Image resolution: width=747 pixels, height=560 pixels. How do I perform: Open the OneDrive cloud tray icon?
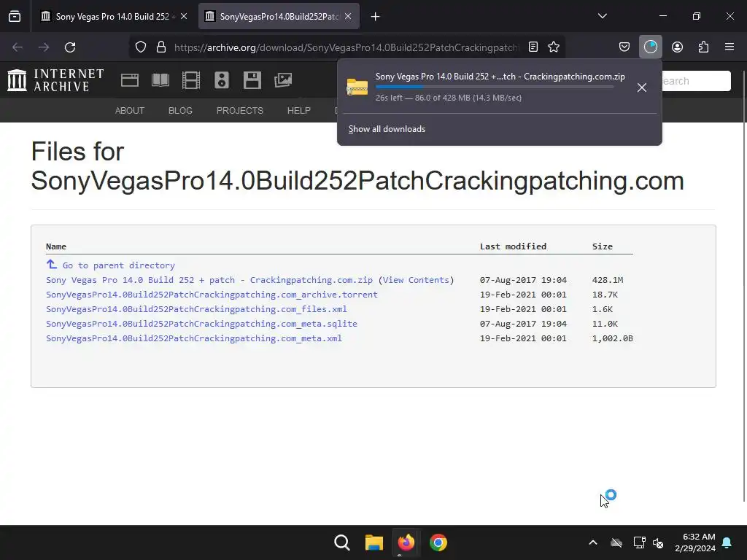pos(616,542)
